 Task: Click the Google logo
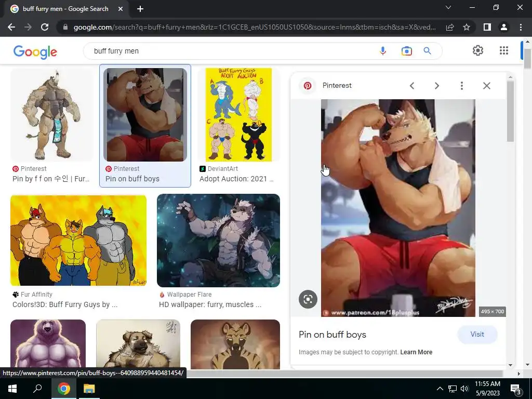tap(35, 52)
